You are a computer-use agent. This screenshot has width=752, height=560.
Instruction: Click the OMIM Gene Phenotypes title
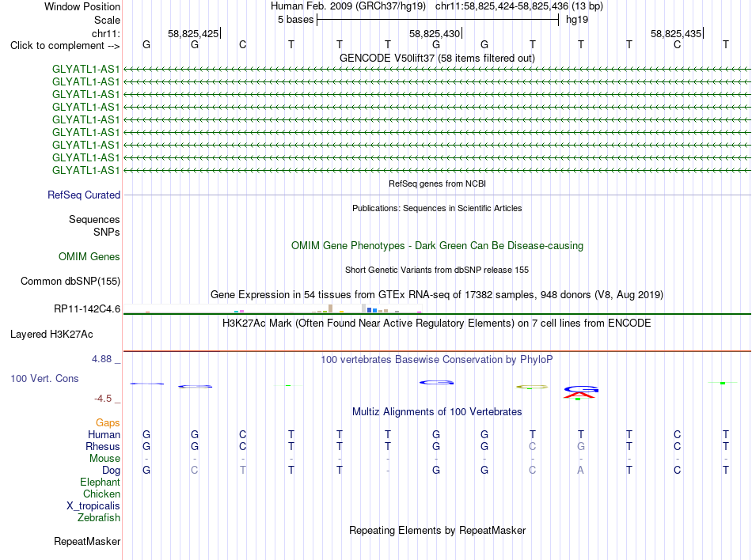pos(438,246)
